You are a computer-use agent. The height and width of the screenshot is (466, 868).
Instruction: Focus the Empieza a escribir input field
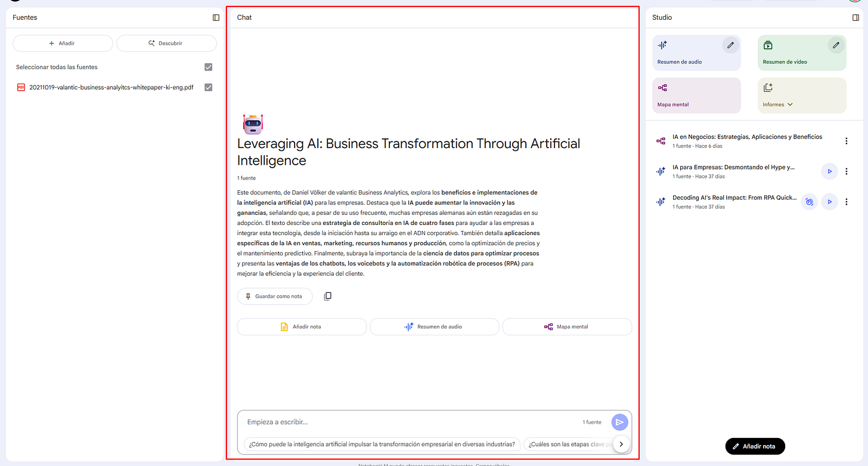click(411, 422)
